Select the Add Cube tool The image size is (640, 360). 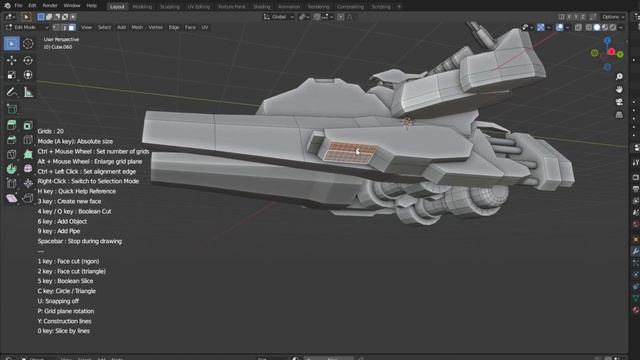point(11,109)
